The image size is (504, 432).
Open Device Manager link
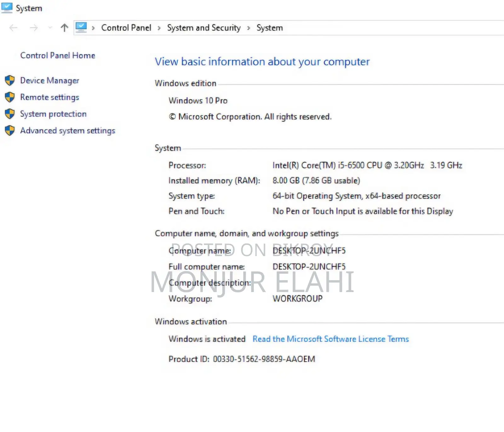(x=50, y=81)
